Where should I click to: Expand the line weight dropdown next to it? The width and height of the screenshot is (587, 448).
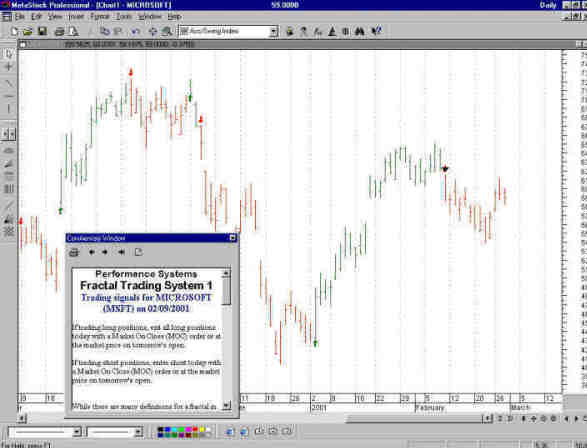click(138, 432)
